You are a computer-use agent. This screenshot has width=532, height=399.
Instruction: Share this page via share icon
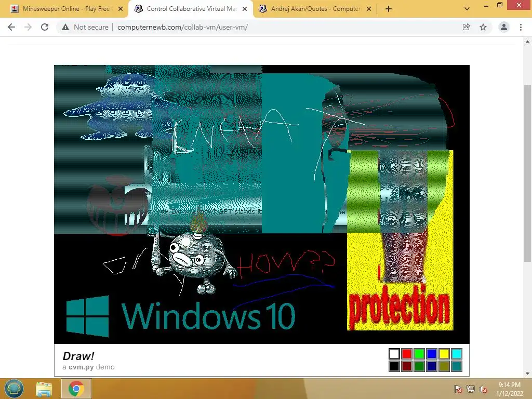pyautogui.click(x=466, y=27)
